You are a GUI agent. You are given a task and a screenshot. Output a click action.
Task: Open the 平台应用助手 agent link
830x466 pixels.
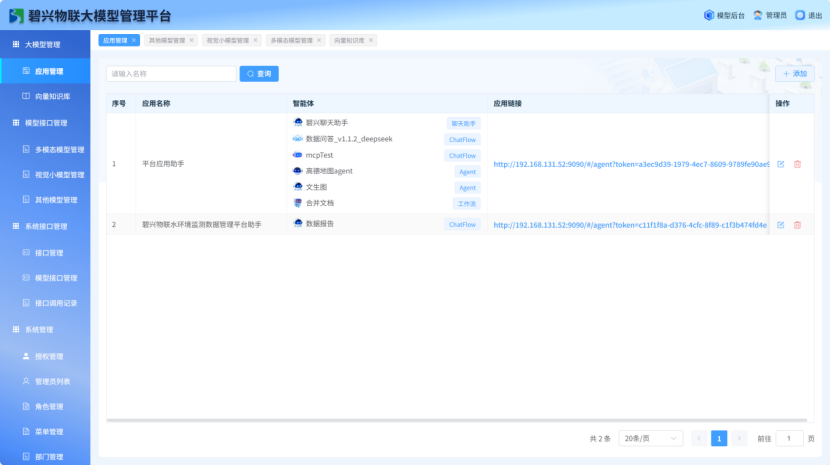631,164
